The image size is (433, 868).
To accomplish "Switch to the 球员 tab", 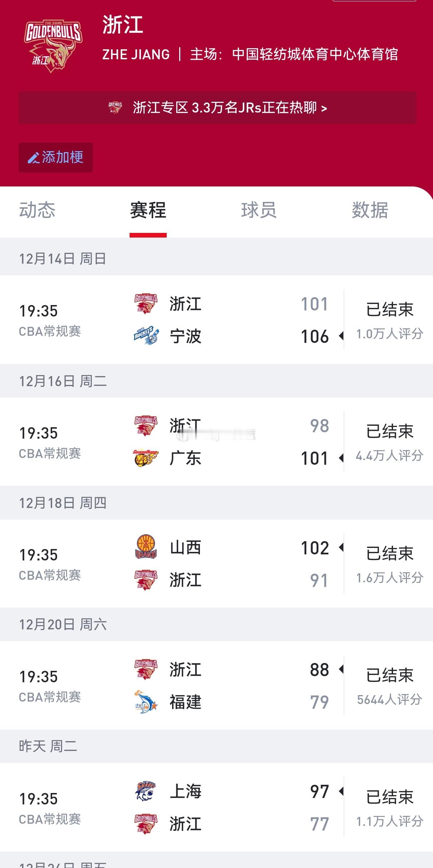I will tap(259, 210).
